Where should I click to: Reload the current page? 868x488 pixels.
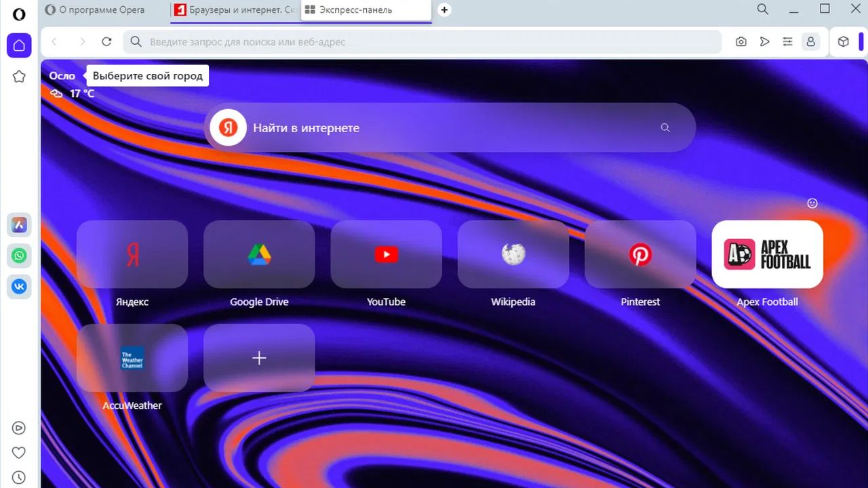click(x=106, y=42)
